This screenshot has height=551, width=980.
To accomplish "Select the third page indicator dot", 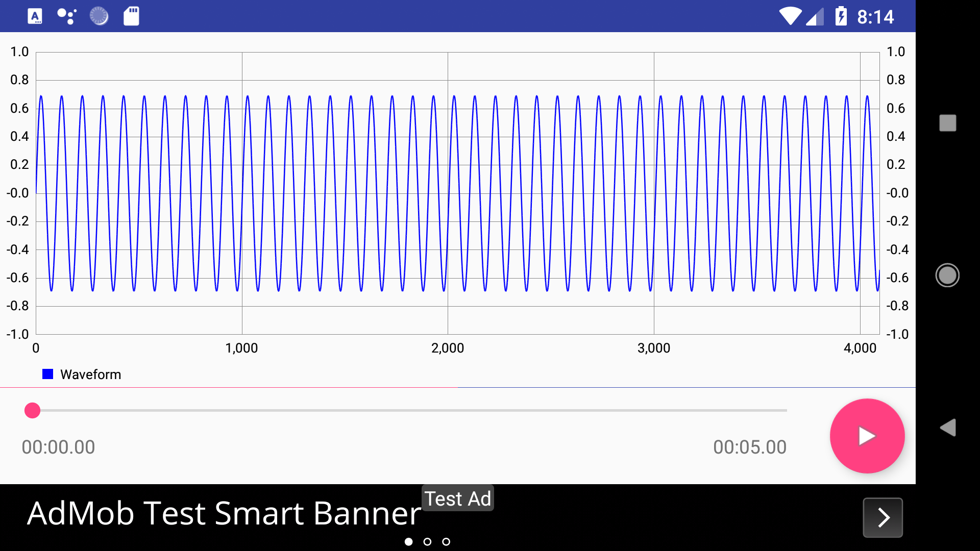I will [x=446, y=542].
